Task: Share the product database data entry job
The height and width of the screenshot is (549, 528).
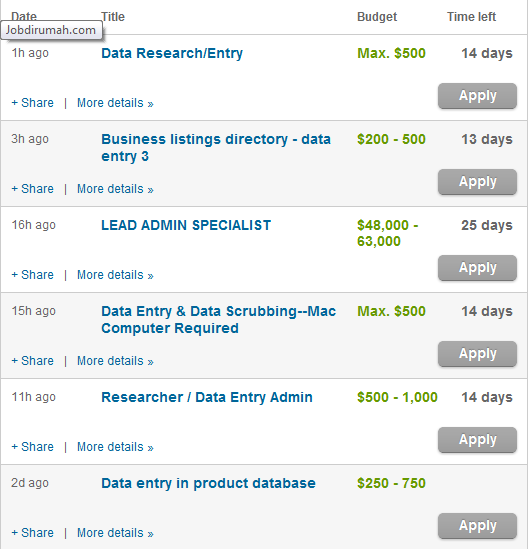Action: [x=33, y=533]
